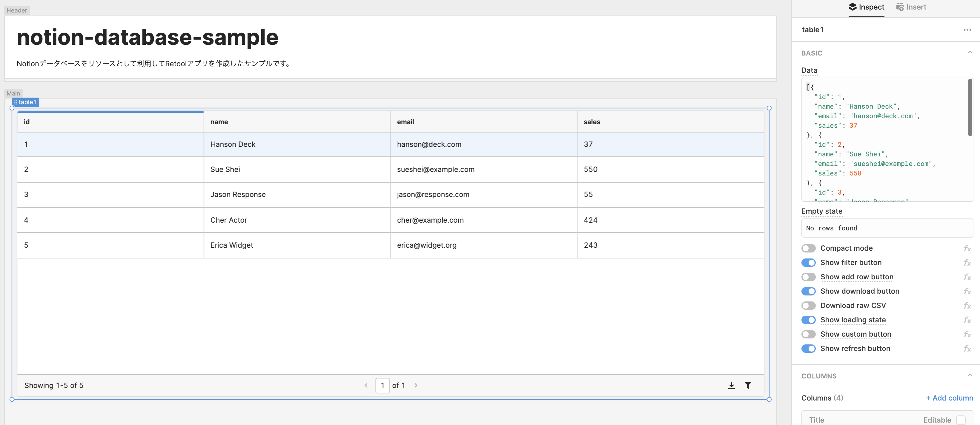This screenshot has height=425, width=980.
Task: Collapse the BASIC section
Action: tap(970, 53)
